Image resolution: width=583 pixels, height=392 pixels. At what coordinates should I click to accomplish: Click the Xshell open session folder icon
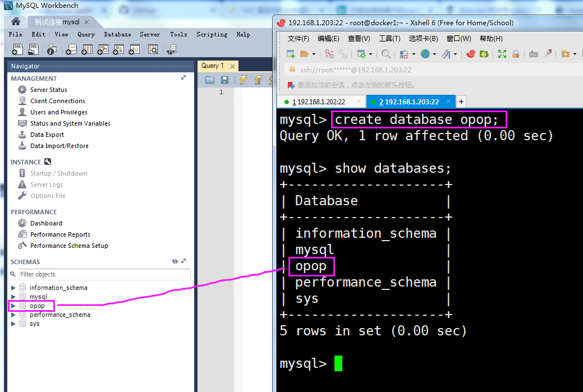pyautogui.click(x=305, y=54)
